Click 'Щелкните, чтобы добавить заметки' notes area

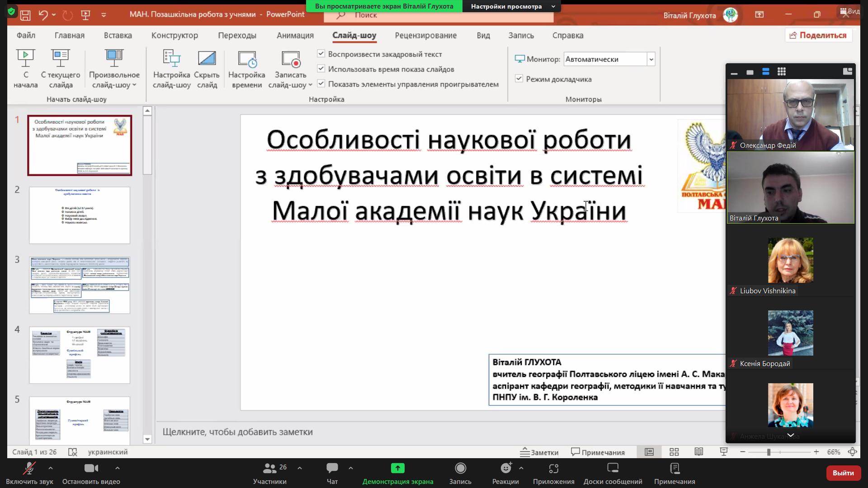click(x=238, y=432)
